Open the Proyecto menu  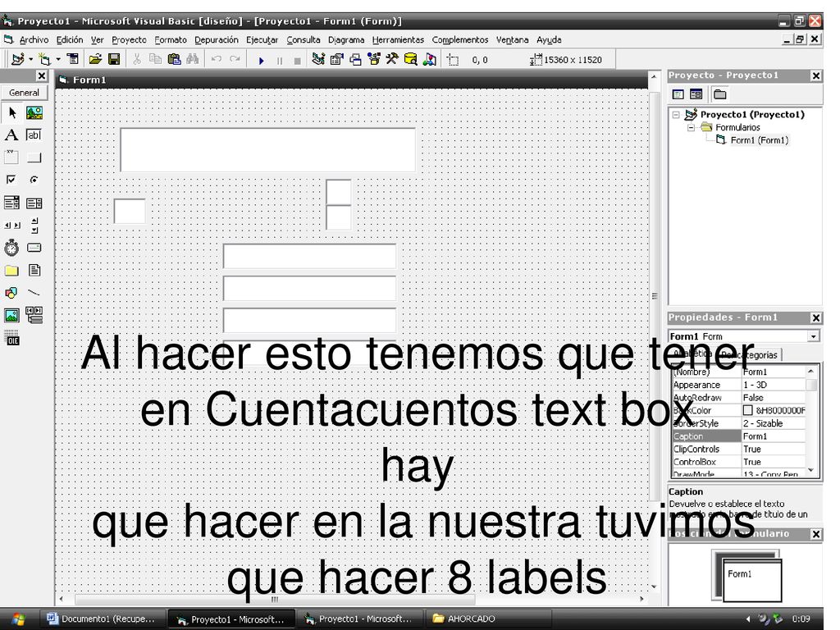tap(129, 39)
